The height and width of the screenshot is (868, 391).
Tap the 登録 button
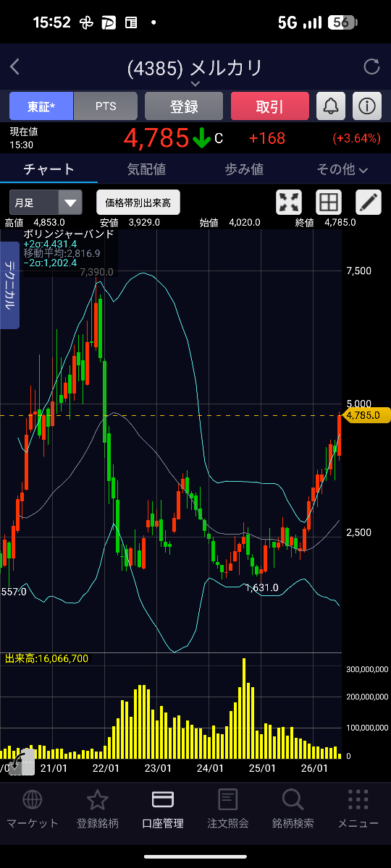(x=184, y=106)
